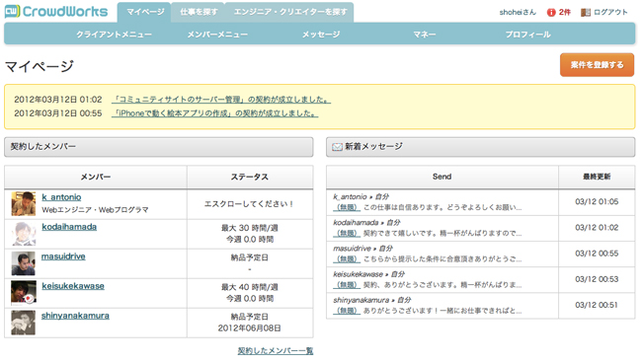Screen dimensions: 642x364
Task: Open k_antonio's avatar thumbnail
Action: tap(24, 203)
